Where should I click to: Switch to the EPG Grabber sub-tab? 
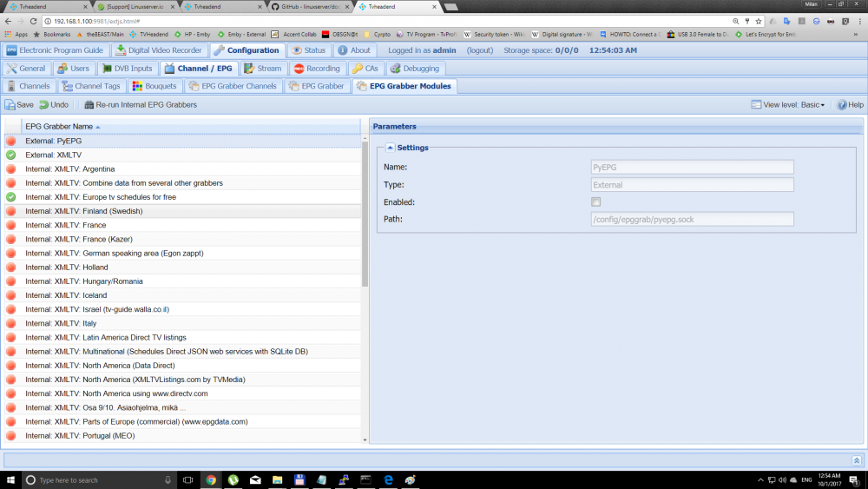pyautogui.click(x=317, y=86)
